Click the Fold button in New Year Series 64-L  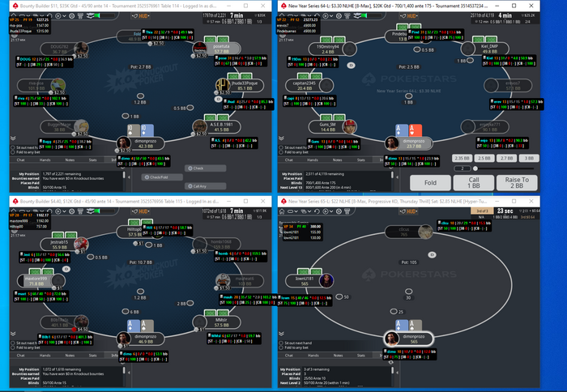coord(430,182)
